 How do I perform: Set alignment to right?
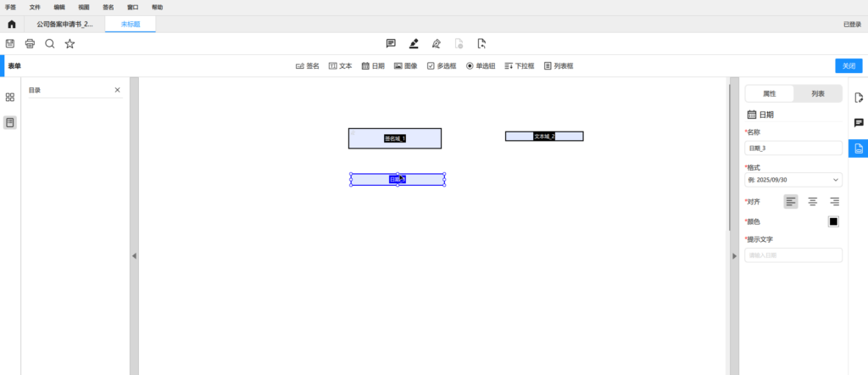[834, 201]
